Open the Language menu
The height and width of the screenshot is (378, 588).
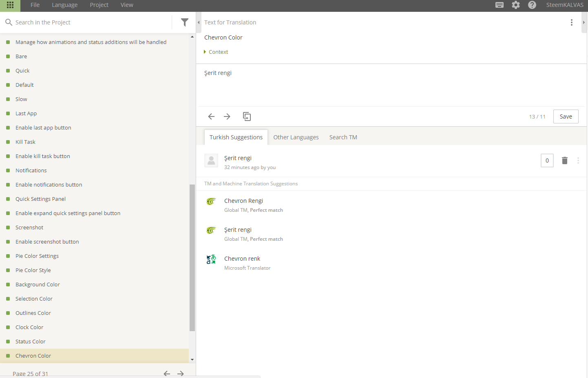64,5
